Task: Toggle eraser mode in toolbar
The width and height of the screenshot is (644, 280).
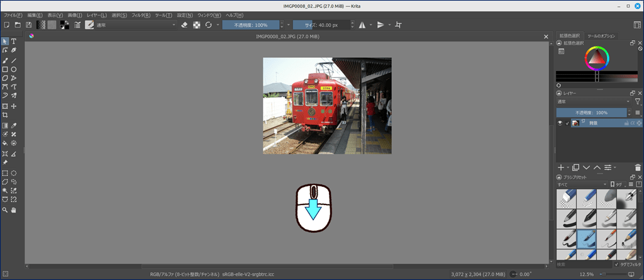Action: [184, 25]
